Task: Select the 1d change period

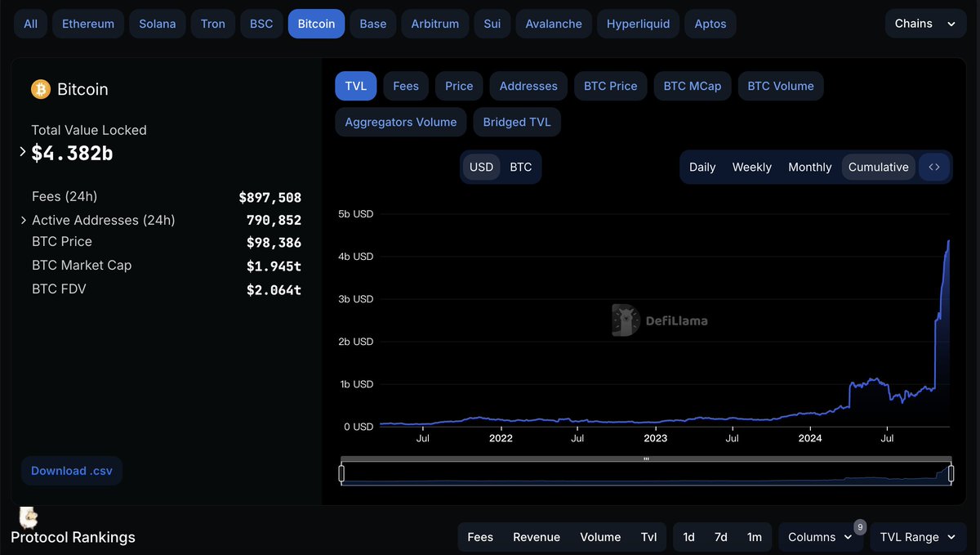Action: coord(689,537)
